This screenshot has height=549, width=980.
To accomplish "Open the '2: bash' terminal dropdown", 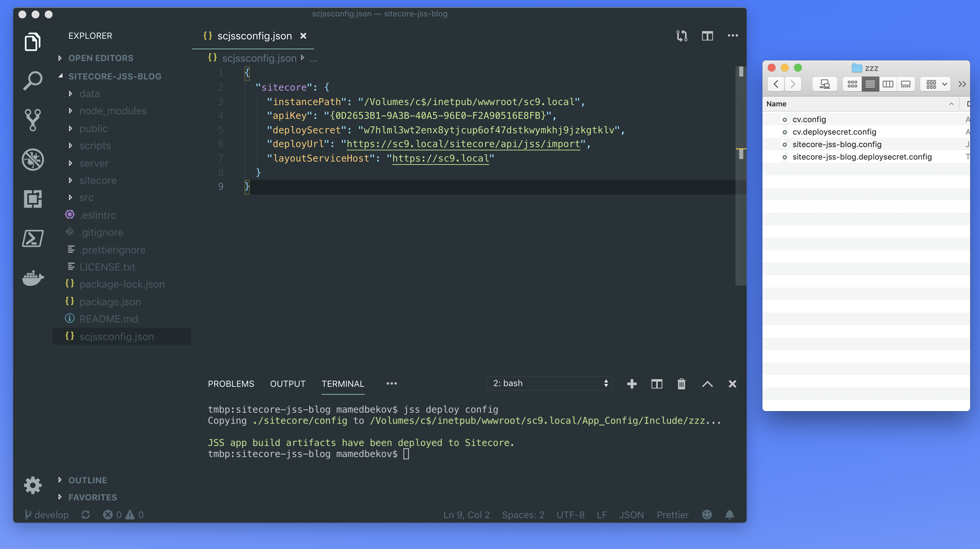I will click(x=549, y=383).
